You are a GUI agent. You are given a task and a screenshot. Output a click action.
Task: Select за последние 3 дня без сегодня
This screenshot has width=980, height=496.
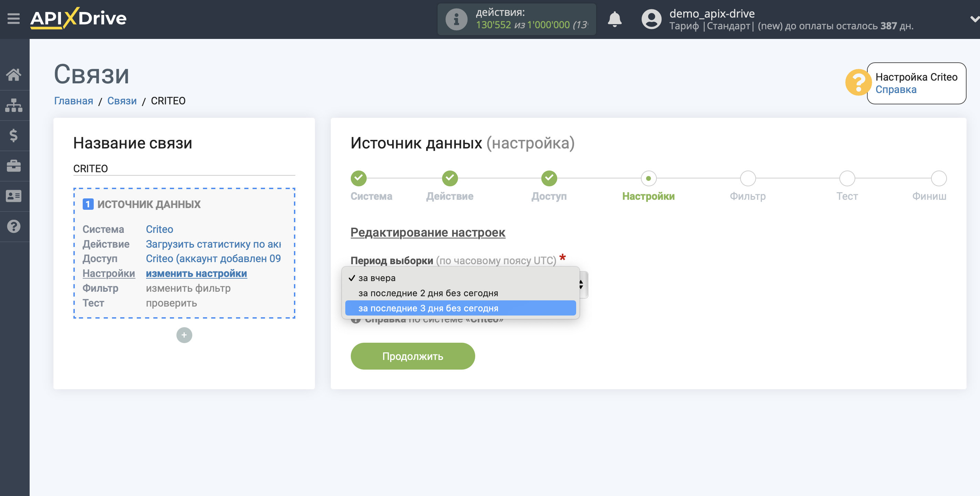pyautogui.click(x=460, y=308)
